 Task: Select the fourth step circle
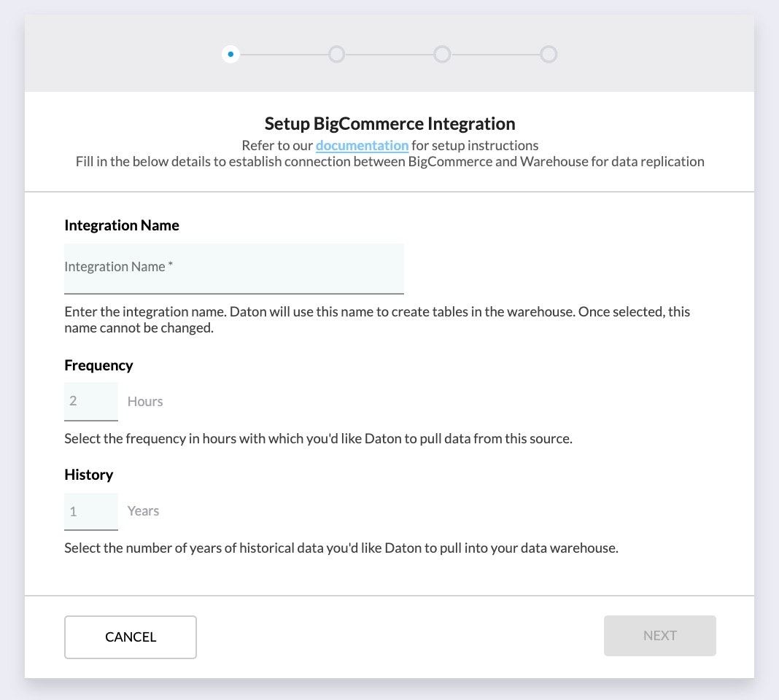[x=549, y=54]
